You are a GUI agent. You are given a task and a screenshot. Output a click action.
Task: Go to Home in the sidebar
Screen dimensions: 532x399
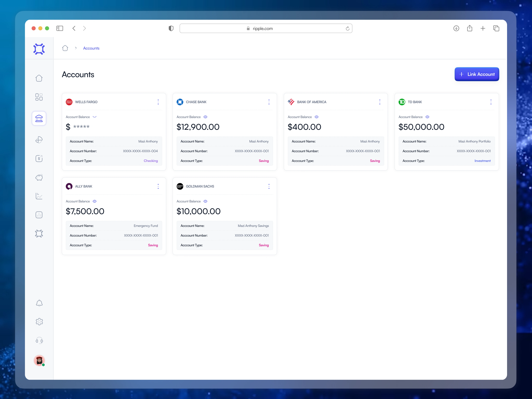tap(39, 78)
